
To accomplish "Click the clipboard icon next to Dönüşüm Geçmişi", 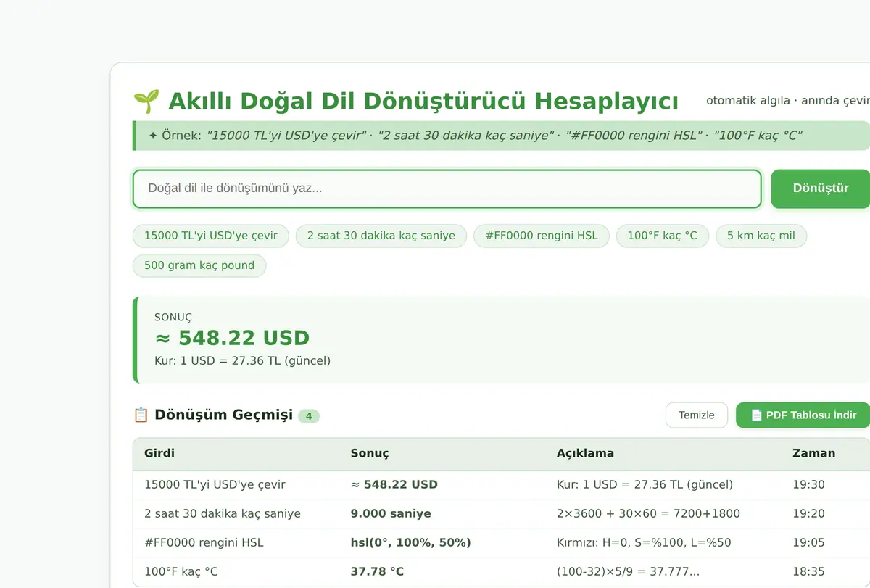I will (141, 415).
